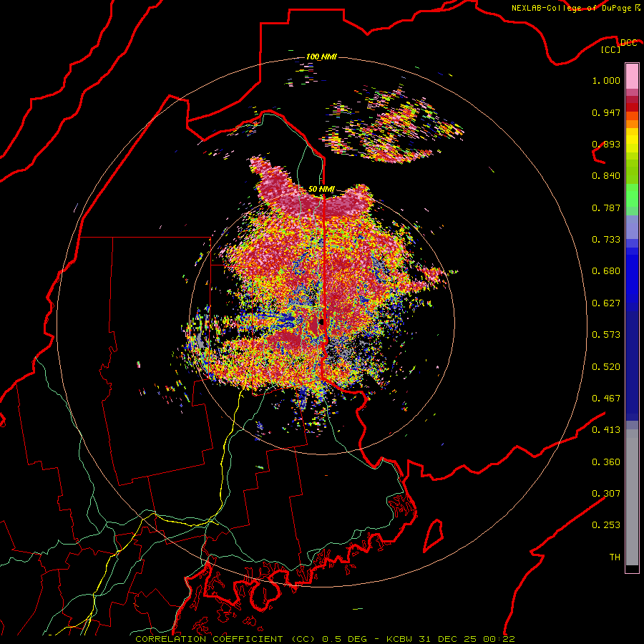The height and width of the screenshot is (644, 644).
Task: Click the periwinkle color bar segment
Action: (x=632, y=227)
